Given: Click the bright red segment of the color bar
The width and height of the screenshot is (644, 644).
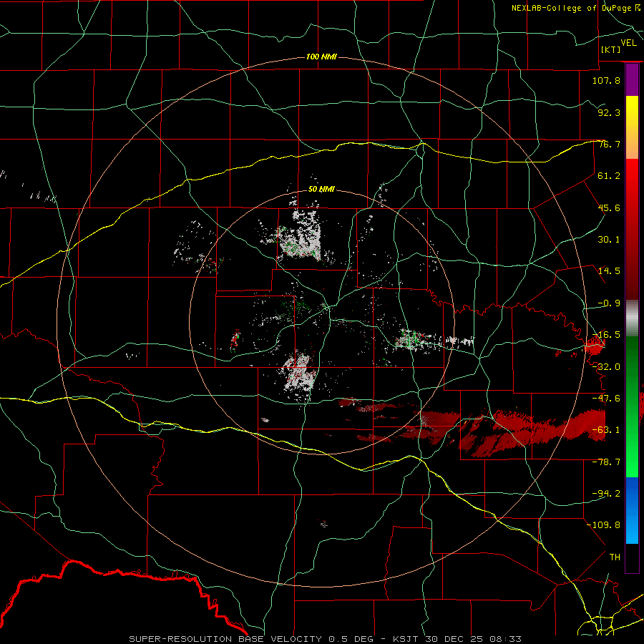Looking at the screenshot, I should (632, 229).
